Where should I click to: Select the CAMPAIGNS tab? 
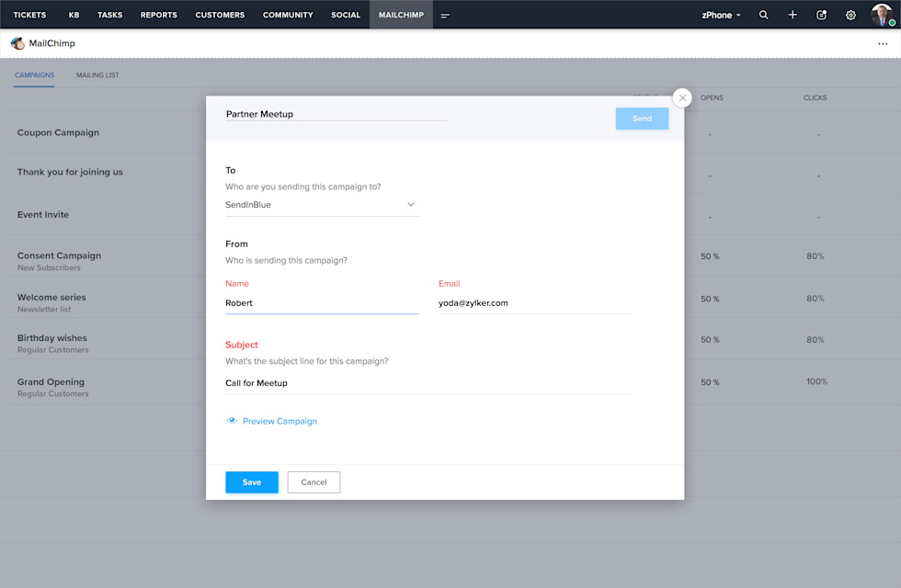(34, 75)
